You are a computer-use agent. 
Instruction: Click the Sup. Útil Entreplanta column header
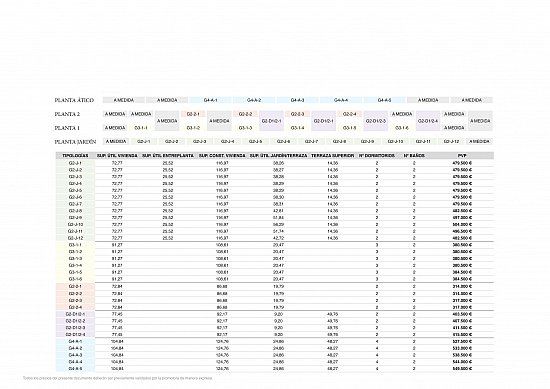point(168,155)
